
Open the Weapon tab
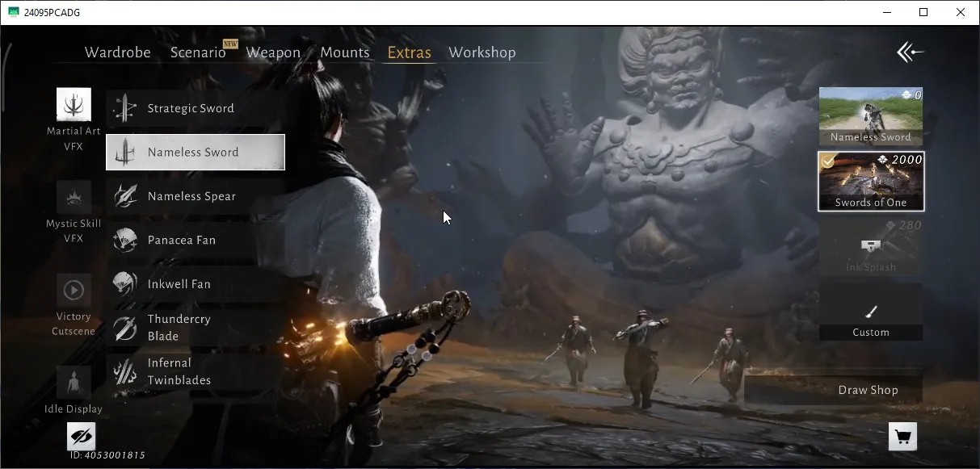(x=273, y=52)
